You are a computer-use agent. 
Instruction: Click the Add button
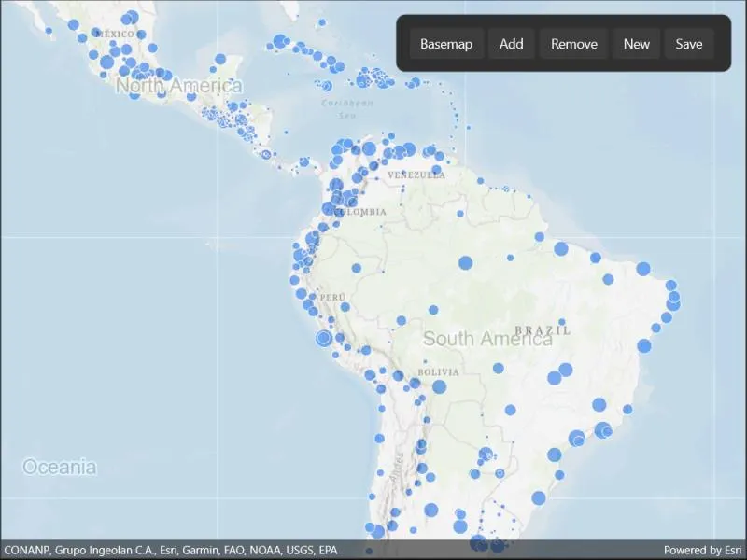[511, 44]
